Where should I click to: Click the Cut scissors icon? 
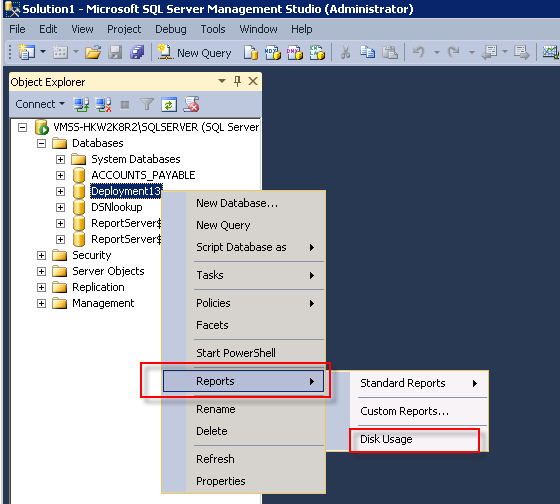coord(345,53)
